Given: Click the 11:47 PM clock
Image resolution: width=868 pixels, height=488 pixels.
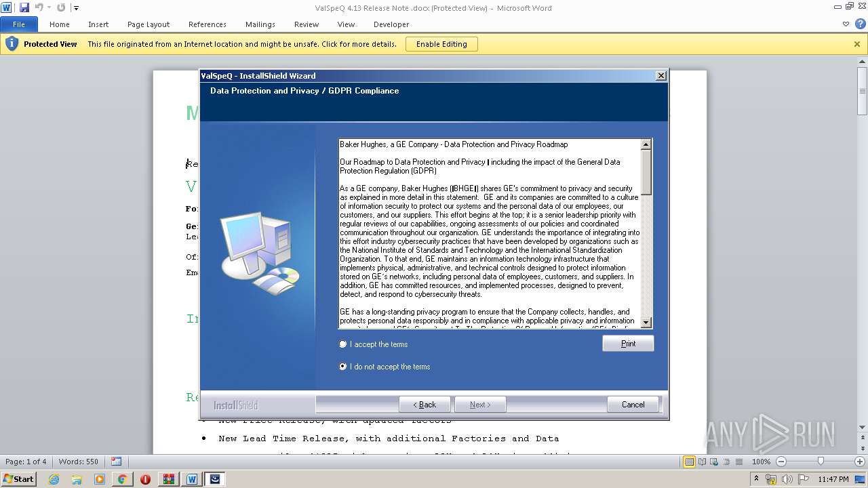Looking at the screenshot, I should pos(833,479).
